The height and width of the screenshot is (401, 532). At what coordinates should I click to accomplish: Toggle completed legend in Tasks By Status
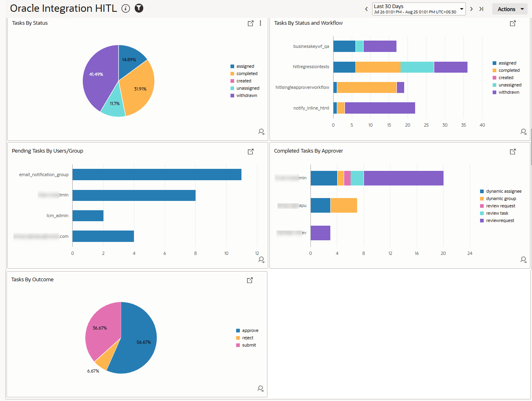244,73
